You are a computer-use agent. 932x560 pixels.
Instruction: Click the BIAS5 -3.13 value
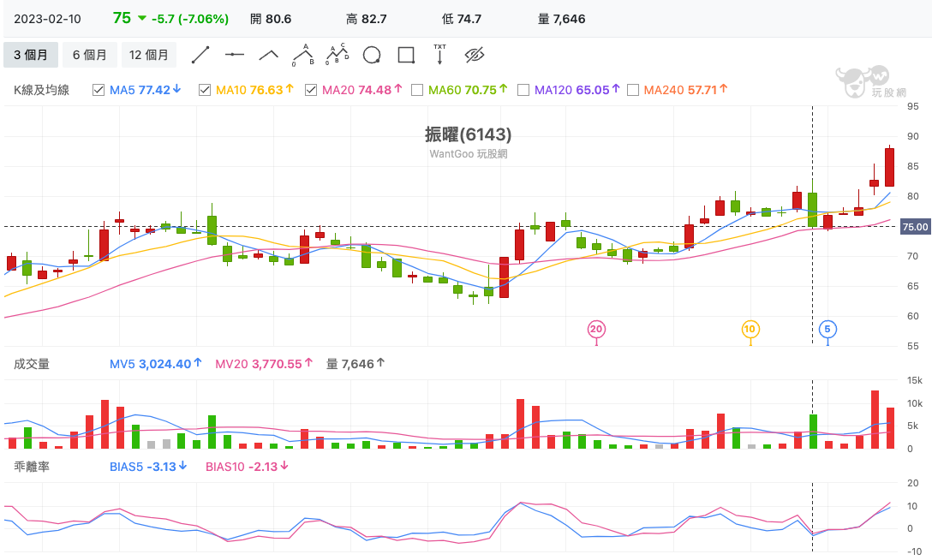[148, 467]
